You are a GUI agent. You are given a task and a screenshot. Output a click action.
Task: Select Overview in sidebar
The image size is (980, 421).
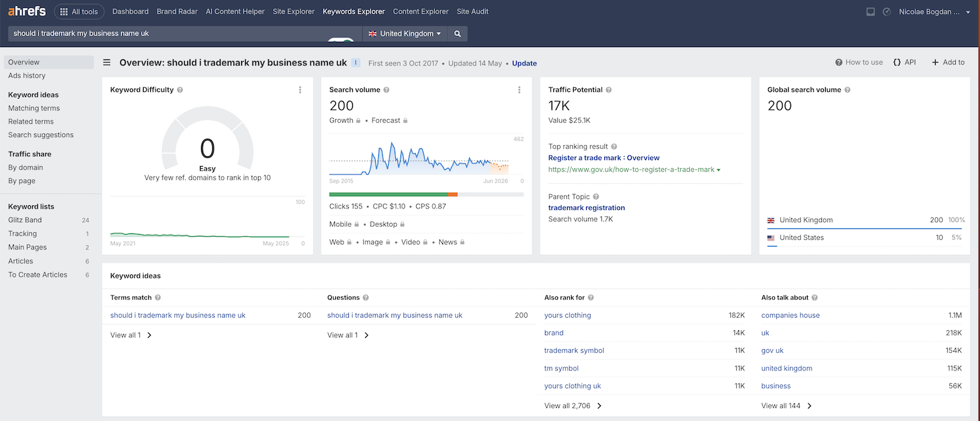tap(49, 62)
